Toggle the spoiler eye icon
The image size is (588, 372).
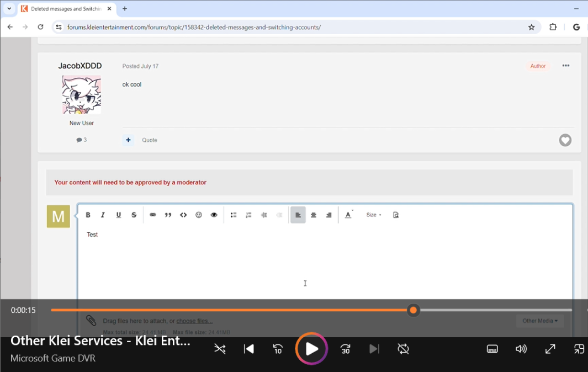click(x=214, y=215)
